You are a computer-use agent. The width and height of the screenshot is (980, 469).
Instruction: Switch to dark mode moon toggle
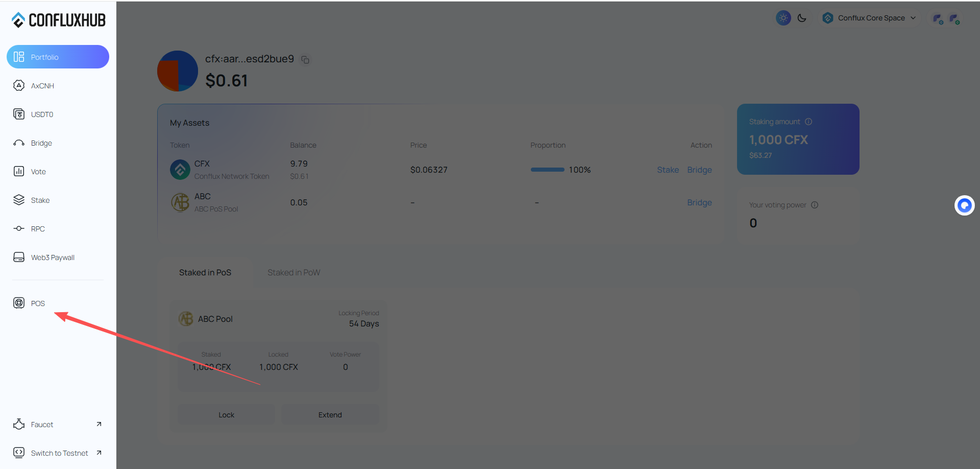[802, 18]
